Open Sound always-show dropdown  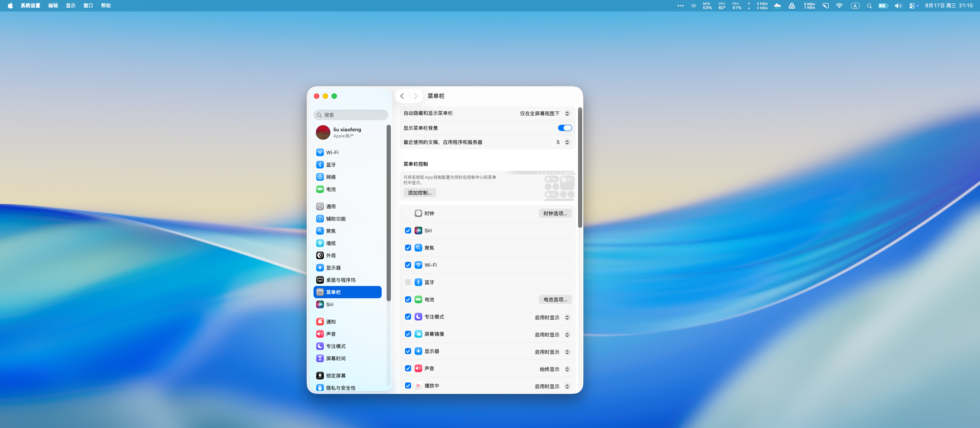[x=554, y=369]
